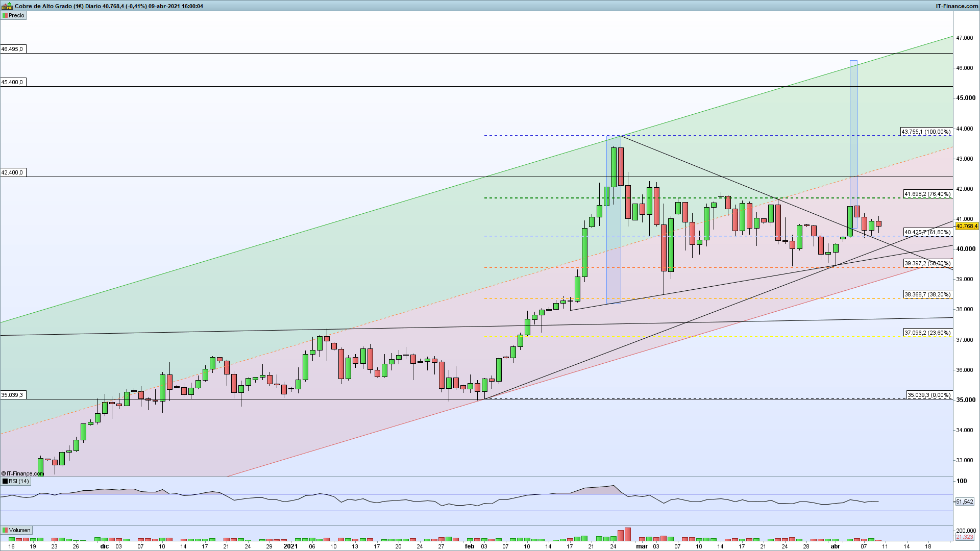This screenshot has width=980, height=551.
Task: Click the 38.000 price axis label
Action: pos(965,309)
